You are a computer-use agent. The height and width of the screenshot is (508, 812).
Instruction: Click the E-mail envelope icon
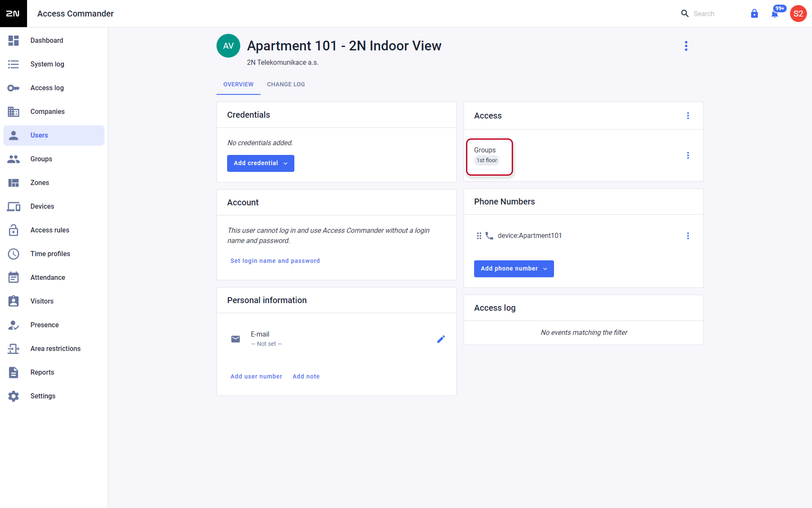[236, 339]
